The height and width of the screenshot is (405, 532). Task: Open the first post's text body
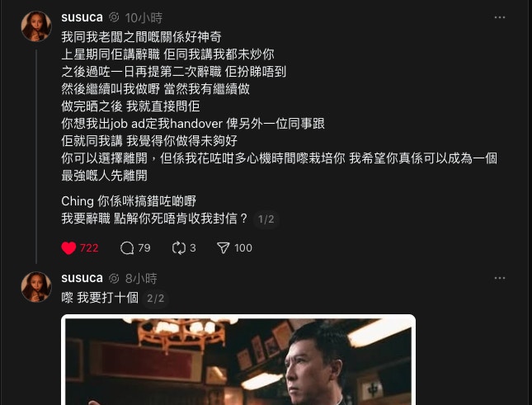pos(280,127)
